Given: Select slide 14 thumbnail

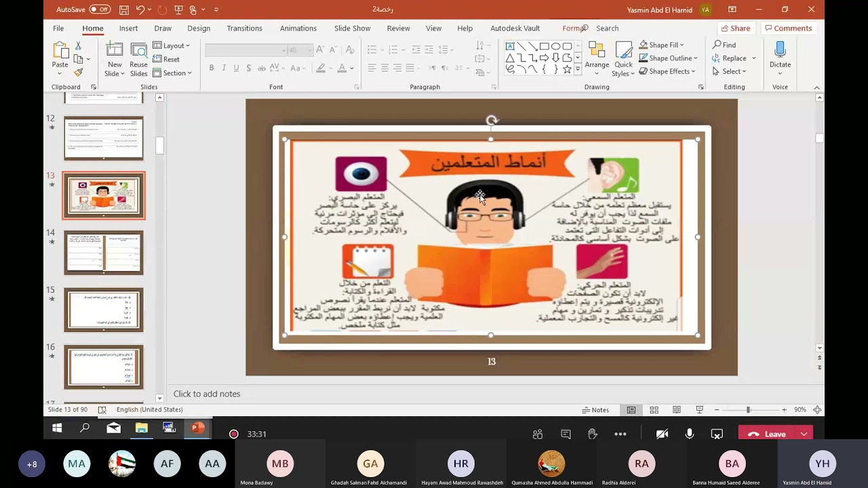Looking at the screenshot, I should pyautogui.click(x=104, y=253).
